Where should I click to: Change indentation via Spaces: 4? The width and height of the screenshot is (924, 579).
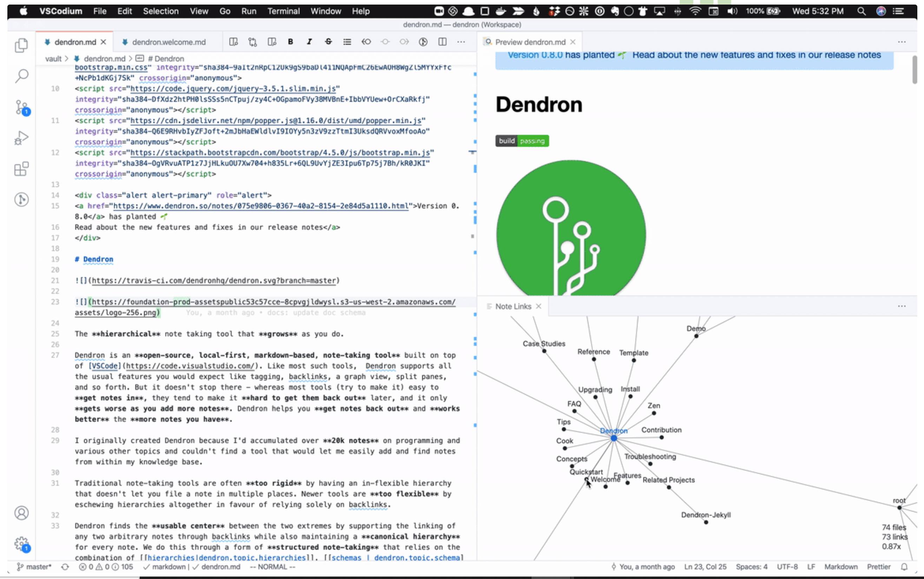(x=751, y=567)
